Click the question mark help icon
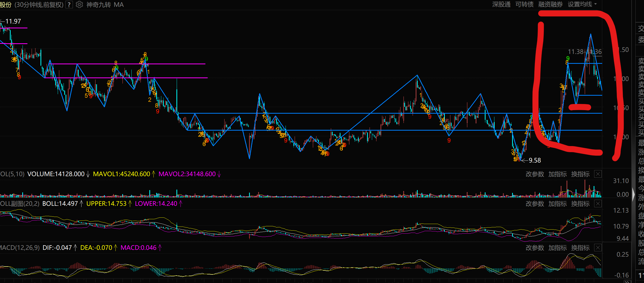Viewport: 644px width, 283px height. click(69, 5)
